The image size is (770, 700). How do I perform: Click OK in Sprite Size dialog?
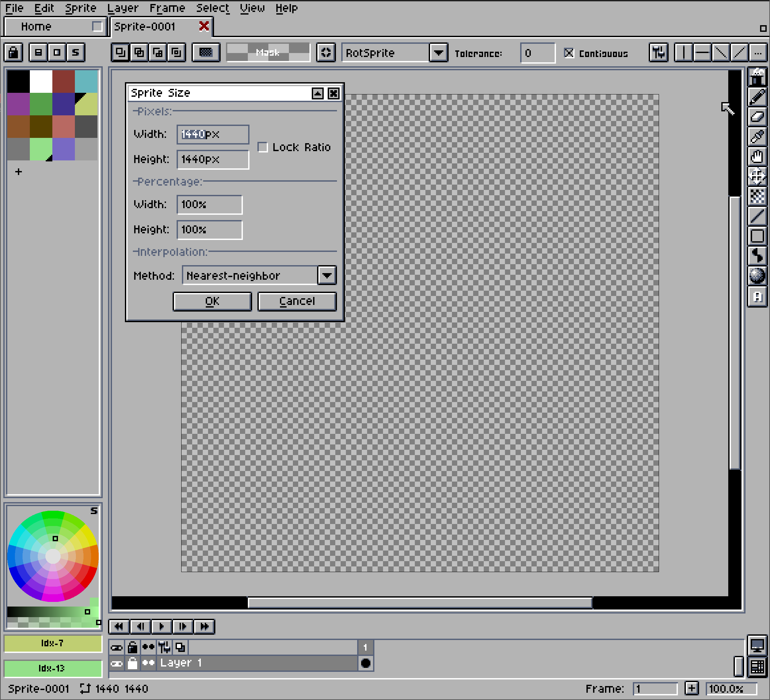(x=212, y=302)
